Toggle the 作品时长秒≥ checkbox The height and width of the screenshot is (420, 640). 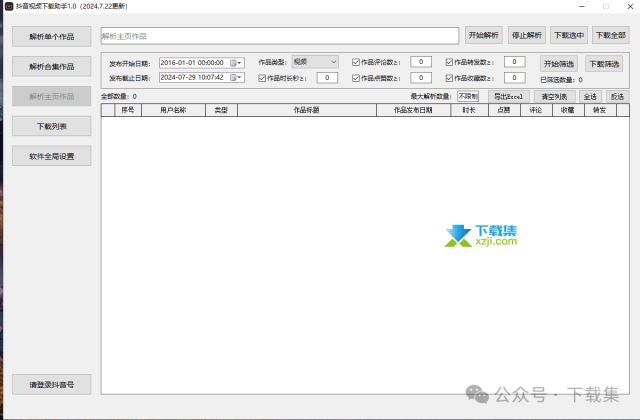[262, 78]
